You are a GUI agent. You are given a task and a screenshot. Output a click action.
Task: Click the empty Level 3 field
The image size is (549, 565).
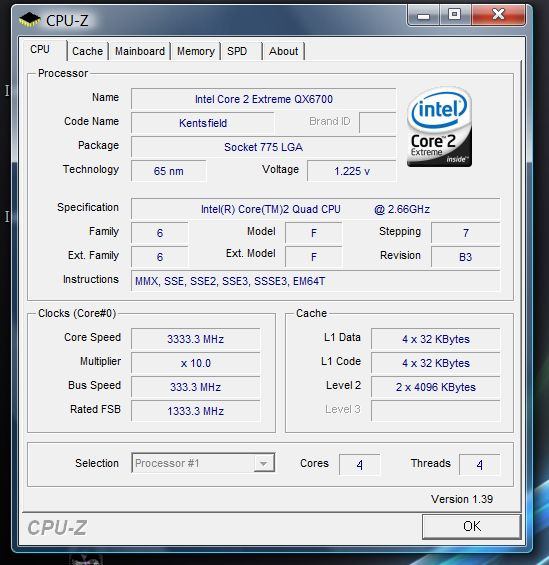pyautogui.click(x=436, y=411)
